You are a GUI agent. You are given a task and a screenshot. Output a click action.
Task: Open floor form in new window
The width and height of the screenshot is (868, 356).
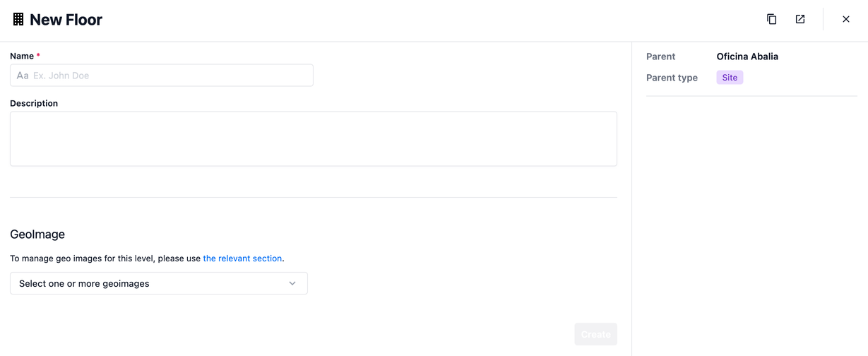click(x=800, y=19)
